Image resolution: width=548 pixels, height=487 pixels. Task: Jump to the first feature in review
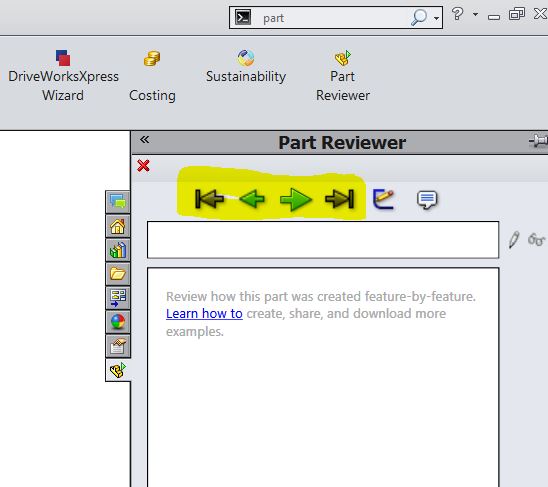pos(209,199)
